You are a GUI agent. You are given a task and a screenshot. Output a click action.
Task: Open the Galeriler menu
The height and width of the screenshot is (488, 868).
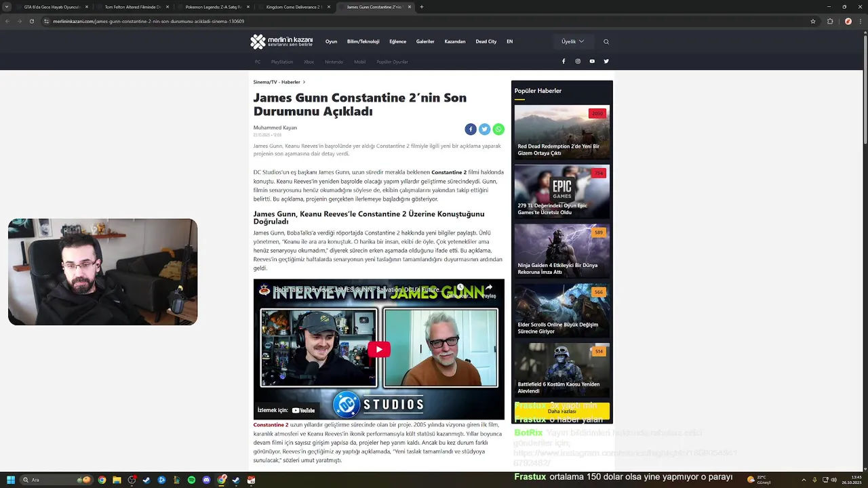pyautogui.click(x=425, y=41)
